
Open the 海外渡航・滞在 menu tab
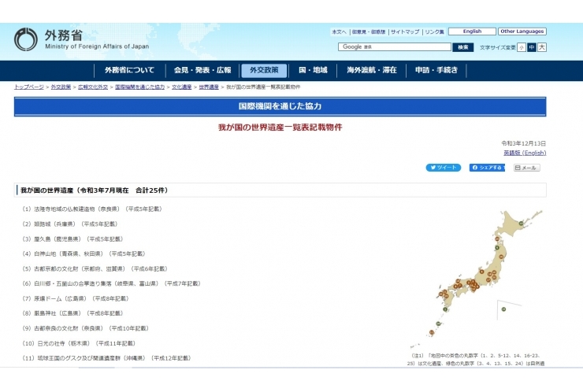point(372,70)
